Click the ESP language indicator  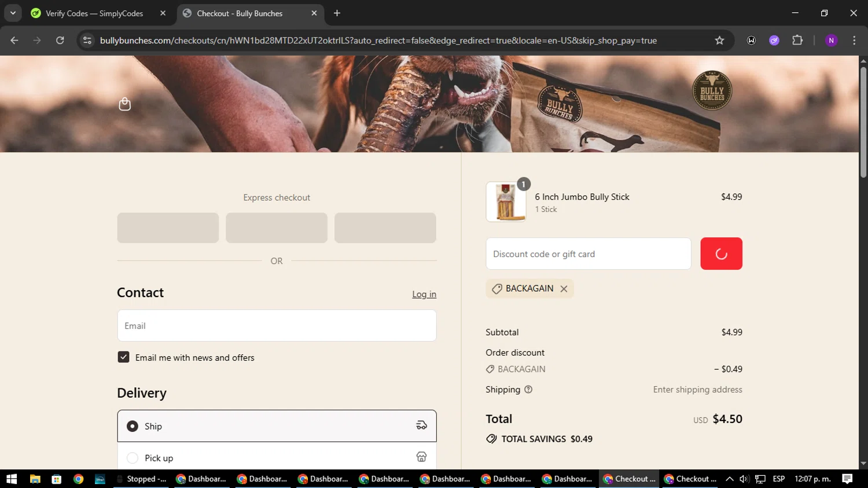click(x=779, y=479)
